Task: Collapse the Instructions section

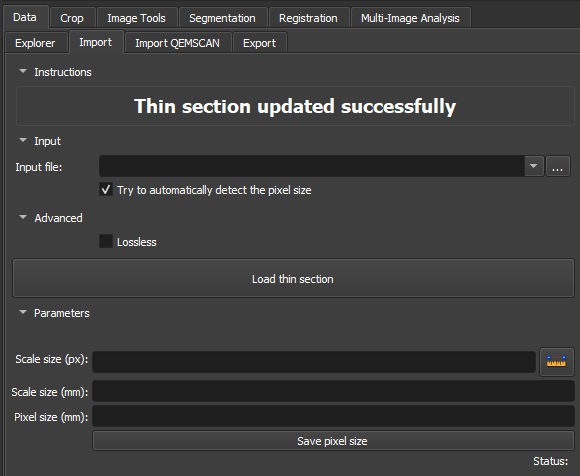Action: click(23, 71)
